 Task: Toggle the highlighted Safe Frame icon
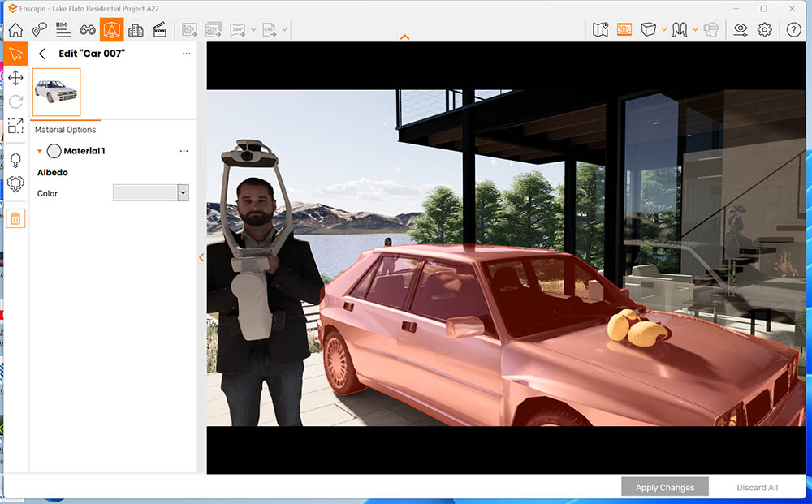pos(624,30)
